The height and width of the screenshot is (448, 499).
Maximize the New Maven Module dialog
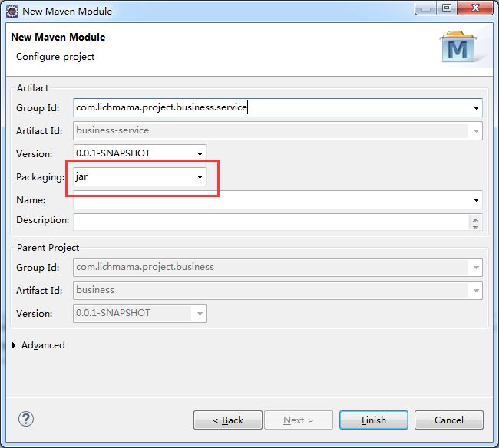(x=447, y=8)
